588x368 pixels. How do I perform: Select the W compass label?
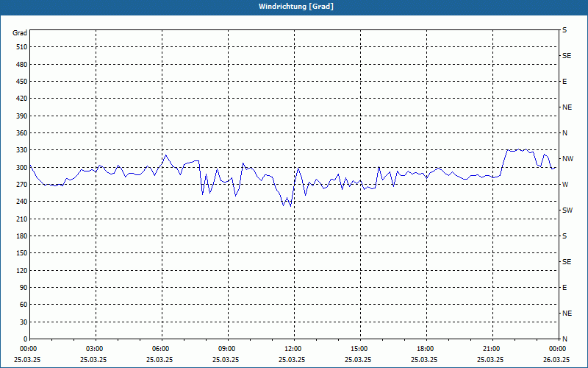[565, 185]
